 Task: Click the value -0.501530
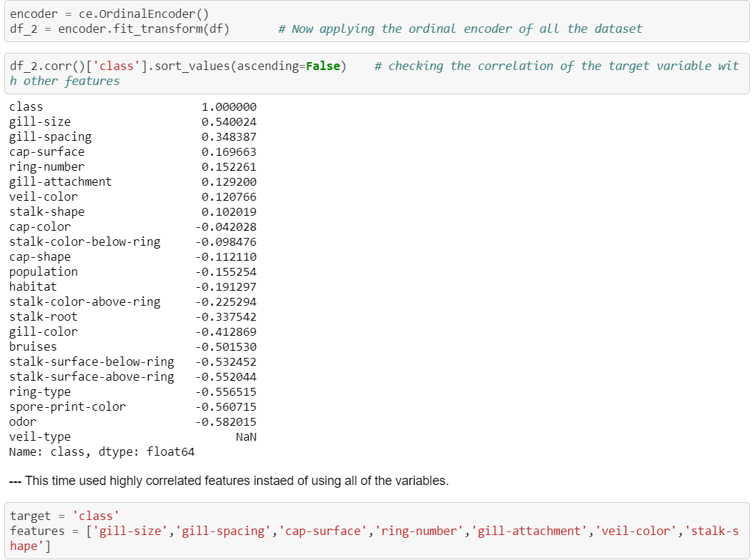225,346
